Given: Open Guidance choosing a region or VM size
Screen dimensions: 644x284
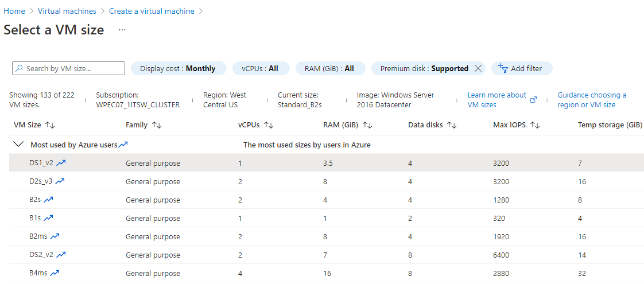Looking at the screenshot, I should point(592,100).
